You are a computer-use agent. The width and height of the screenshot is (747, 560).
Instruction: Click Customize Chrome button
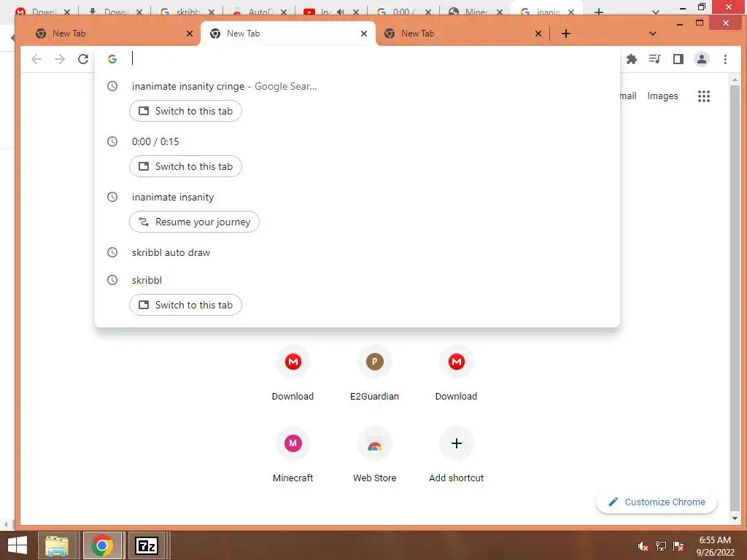coord(657,502)
